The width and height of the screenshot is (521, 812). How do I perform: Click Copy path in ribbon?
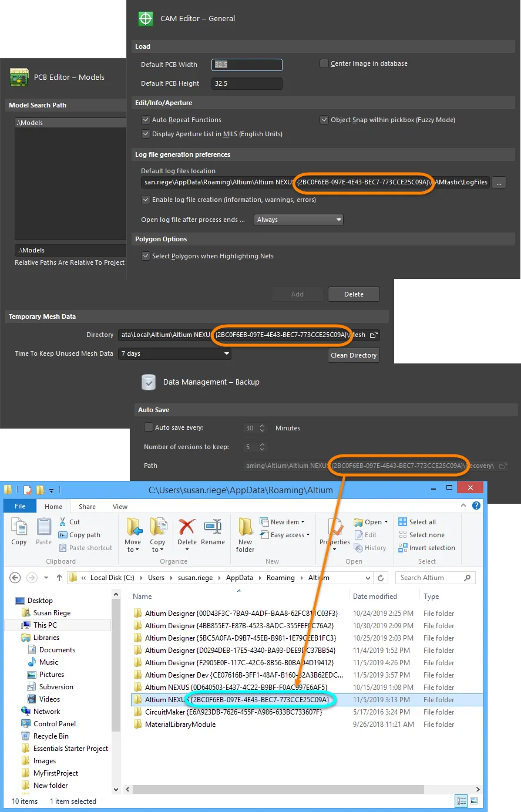point(79,535)
